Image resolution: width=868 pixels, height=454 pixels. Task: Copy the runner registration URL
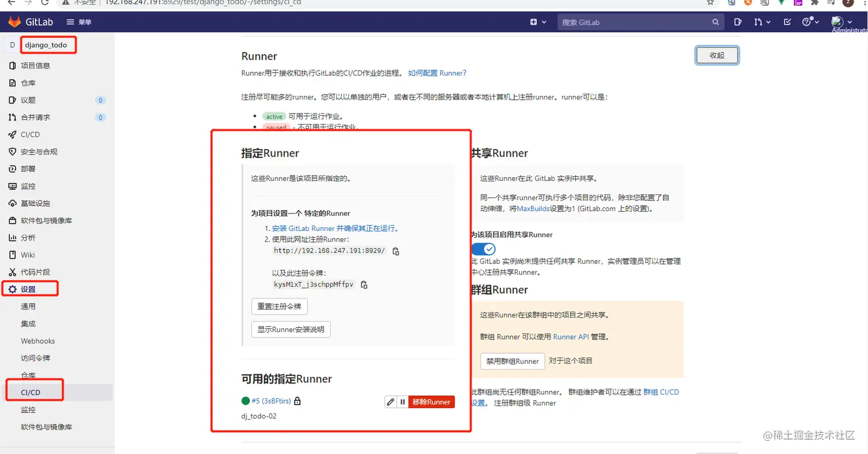pos(396,251)
